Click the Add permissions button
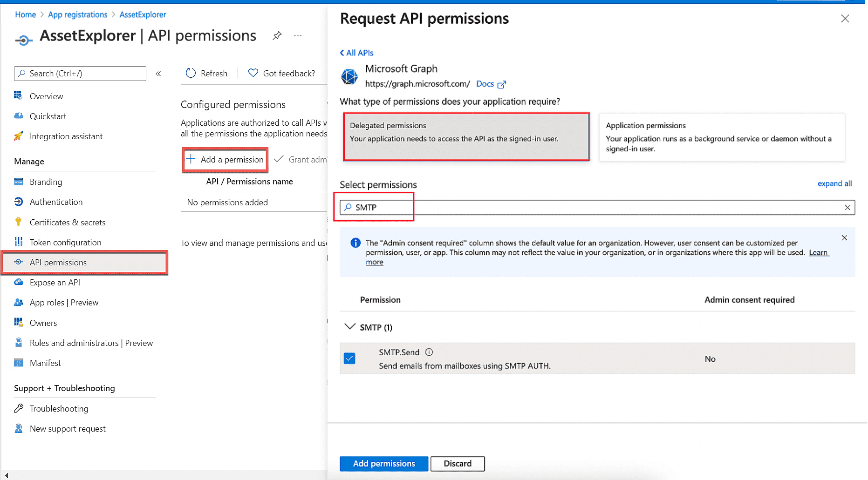Image resolution: width=868 pixels, height=480 pixels. [383, 463]
